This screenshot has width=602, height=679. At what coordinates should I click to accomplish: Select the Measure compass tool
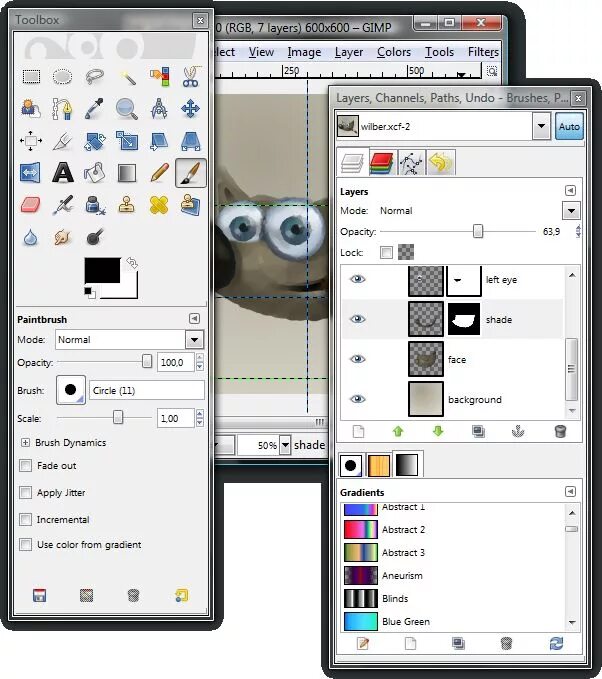159,109
